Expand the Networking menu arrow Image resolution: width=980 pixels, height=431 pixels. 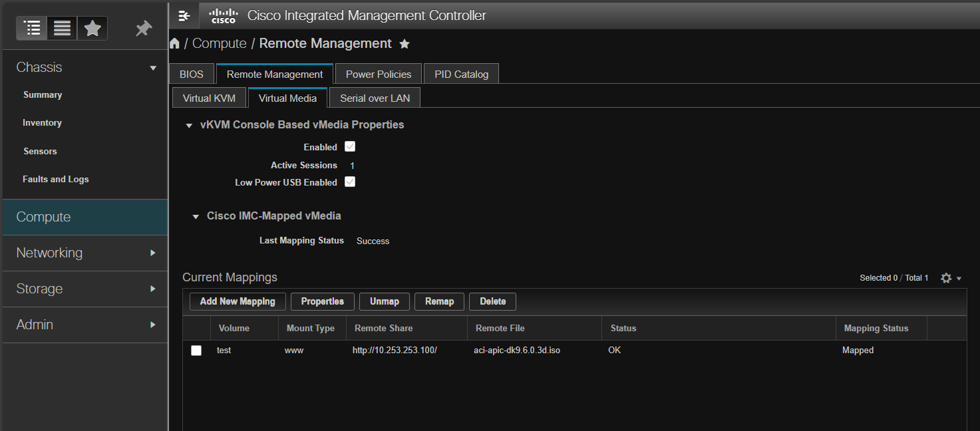click(x=153, y=253)
